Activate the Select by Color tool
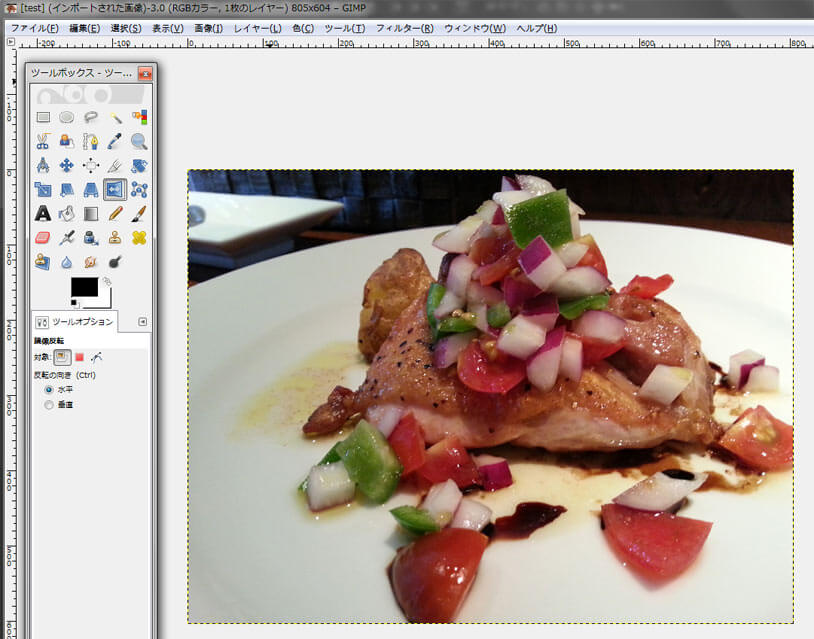This screenshot has height=639, width=814. (x=139, y=117)
